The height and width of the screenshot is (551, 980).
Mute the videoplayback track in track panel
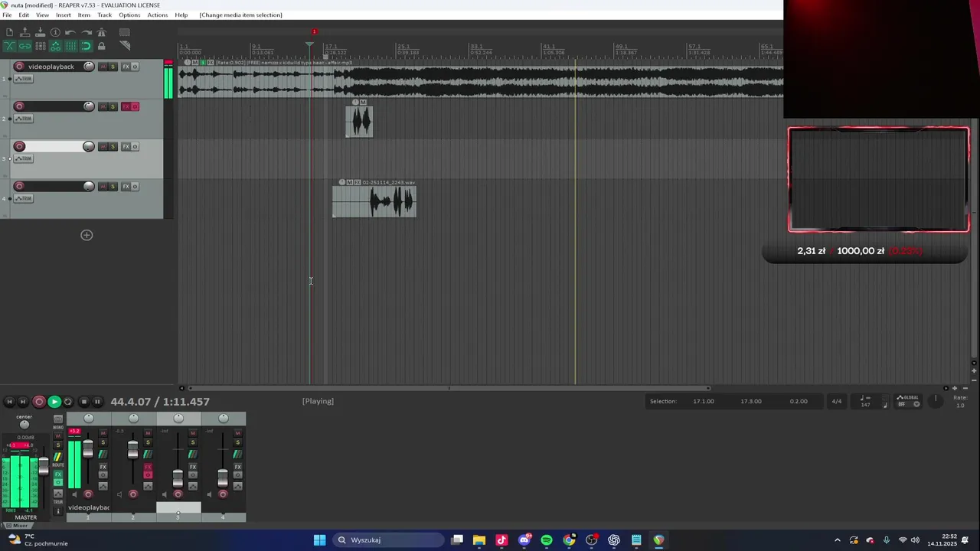coord(103,67)
